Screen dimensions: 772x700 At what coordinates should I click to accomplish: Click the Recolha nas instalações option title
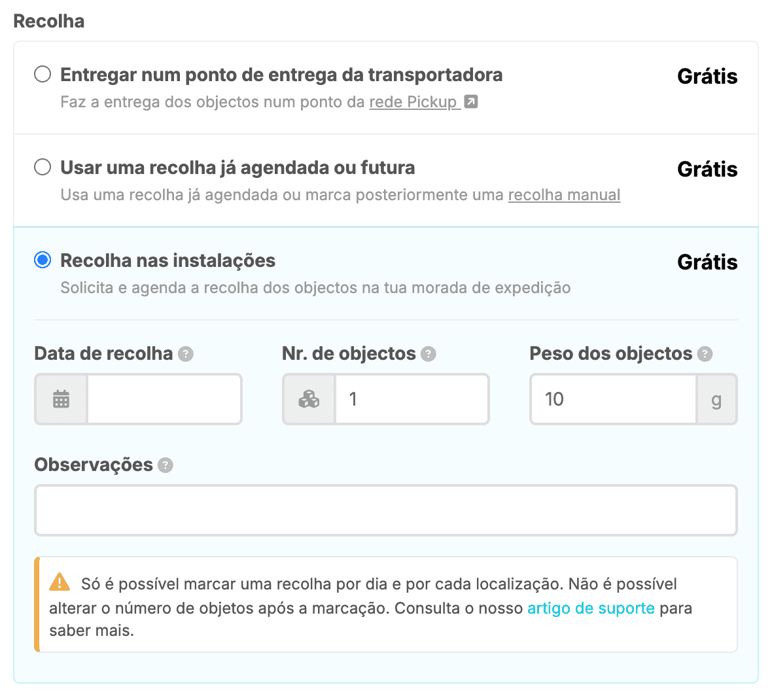tap(167, 260)
